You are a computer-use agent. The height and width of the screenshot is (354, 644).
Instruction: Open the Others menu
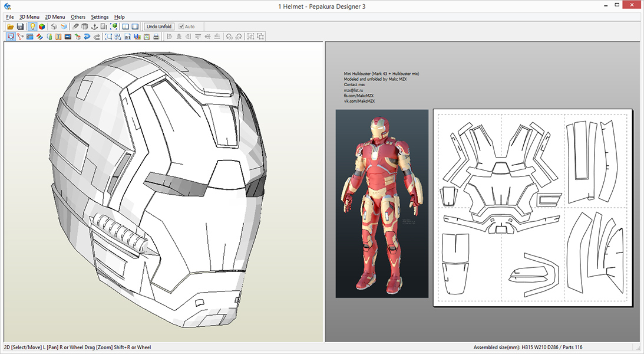point(78,17)
